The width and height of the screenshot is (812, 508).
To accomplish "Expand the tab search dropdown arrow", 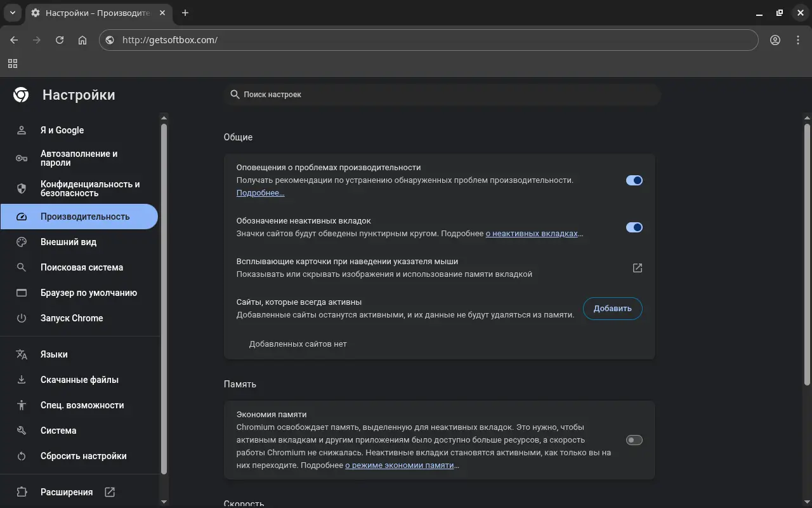I will (12, 13).
